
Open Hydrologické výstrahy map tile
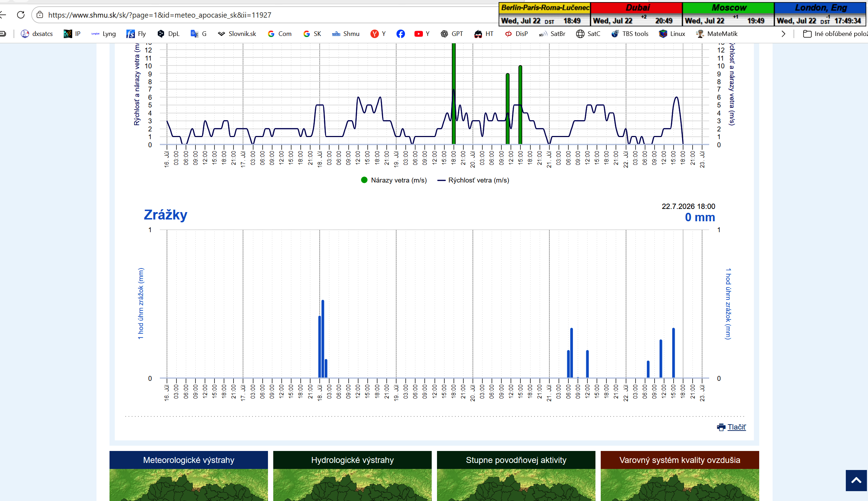click(x=352, y=476)
